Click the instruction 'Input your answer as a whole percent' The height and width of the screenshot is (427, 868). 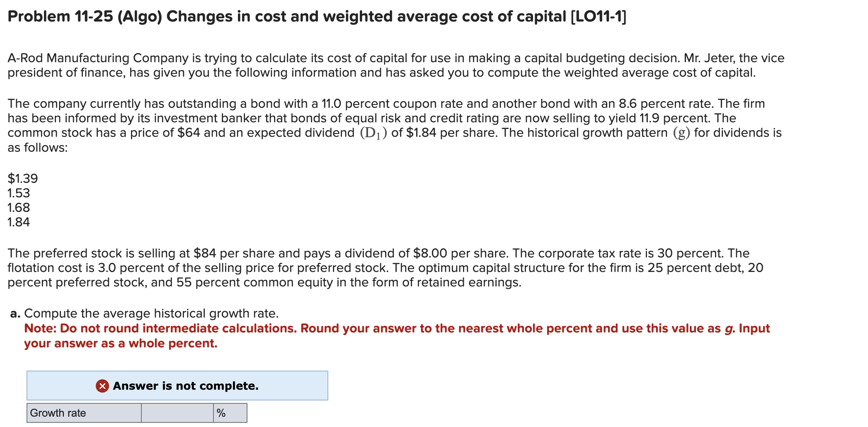(120, 343)
